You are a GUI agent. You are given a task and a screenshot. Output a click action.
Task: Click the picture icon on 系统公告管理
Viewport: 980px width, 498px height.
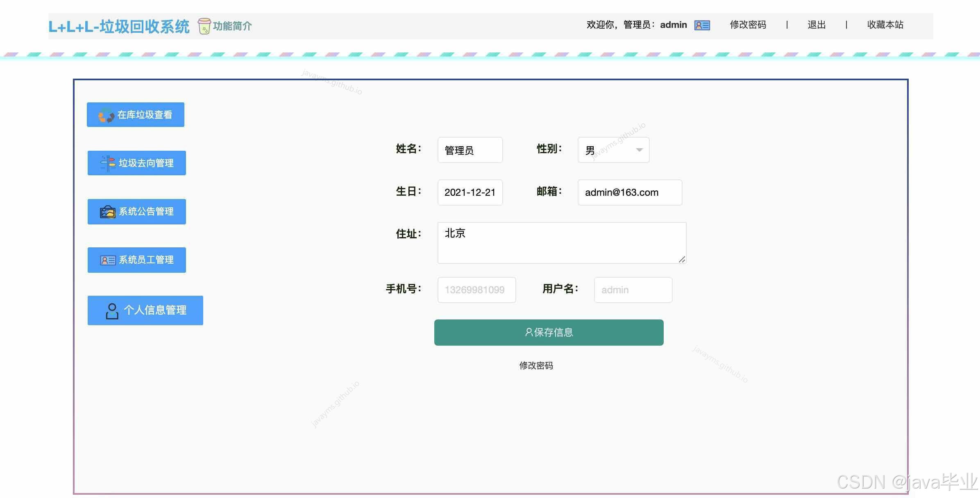pyautogui.click(x=108, y=212)
